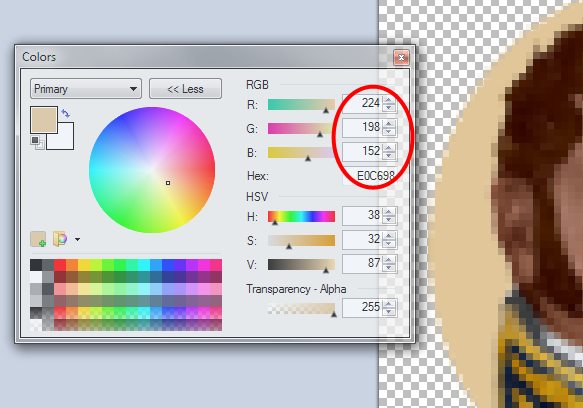The width and height of the screenshot is (583, 408).
Task: Click the Hex color input field
Action: (370, 176)
